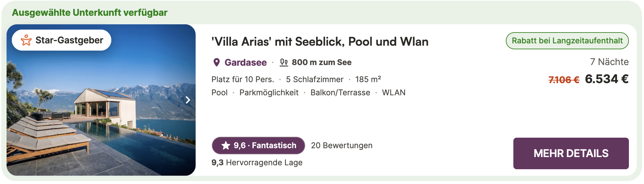Click the 9,3 Hervorragende Lage text
The height and width of the screenshot is (184, 644).
point(257,163)
